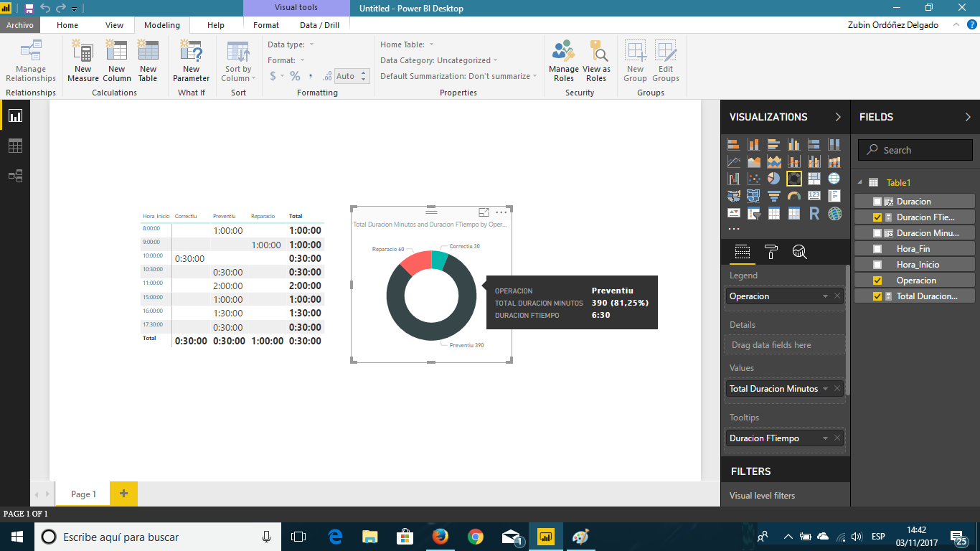The width and height of the screenshot is (980, 551).
Task: Uncheck the Total Duracion... field
Action: 877,296
